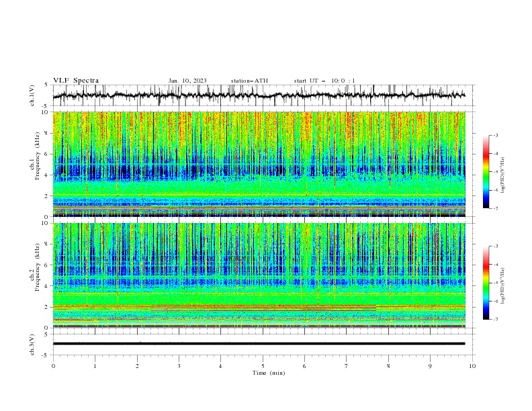The image size is (532, 411).
Task: Click the ch.1 spectrogram color scale bar
Action: (x=486, y=172)
